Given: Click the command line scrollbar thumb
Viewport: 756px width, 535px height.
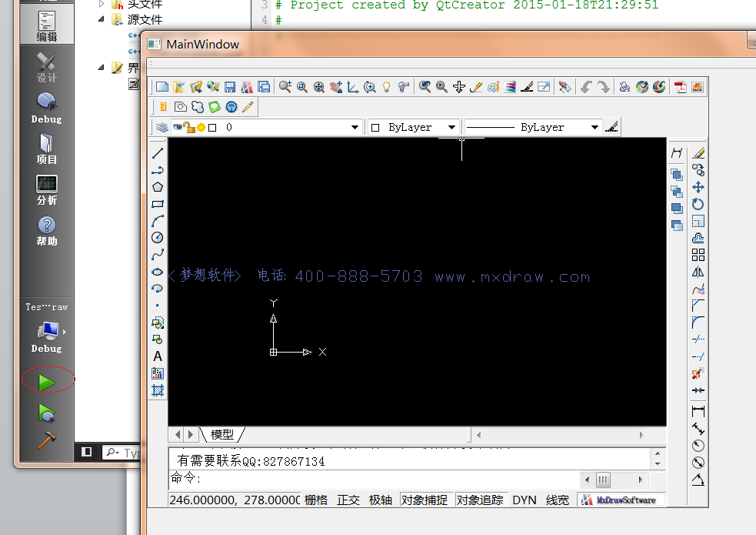Looking at the screenshot, I should coord(603,480).
